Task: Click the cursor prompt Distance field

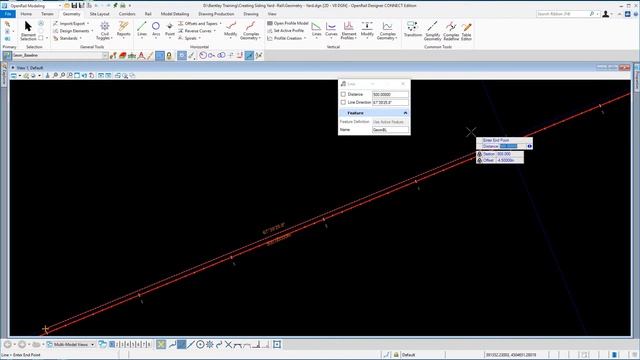Action: [513, 146]
